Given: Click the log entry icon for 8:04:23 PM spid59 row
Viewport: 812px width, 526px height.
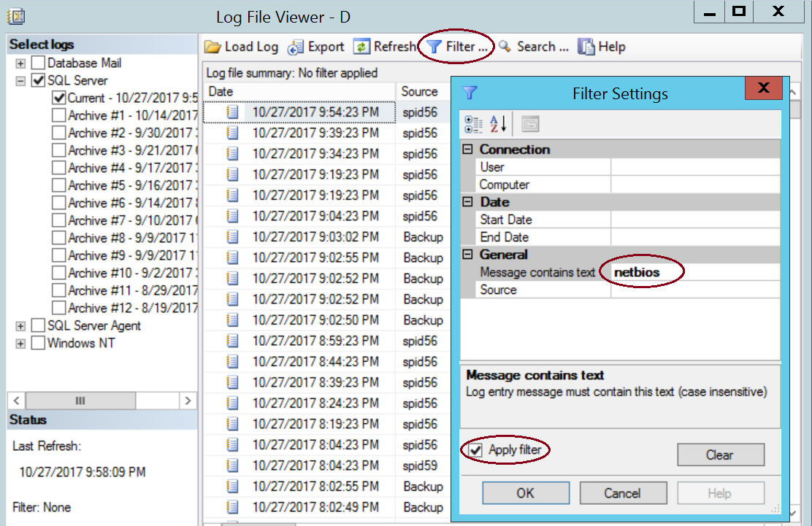Looking at the screenshot, I should tap(232, 465).
